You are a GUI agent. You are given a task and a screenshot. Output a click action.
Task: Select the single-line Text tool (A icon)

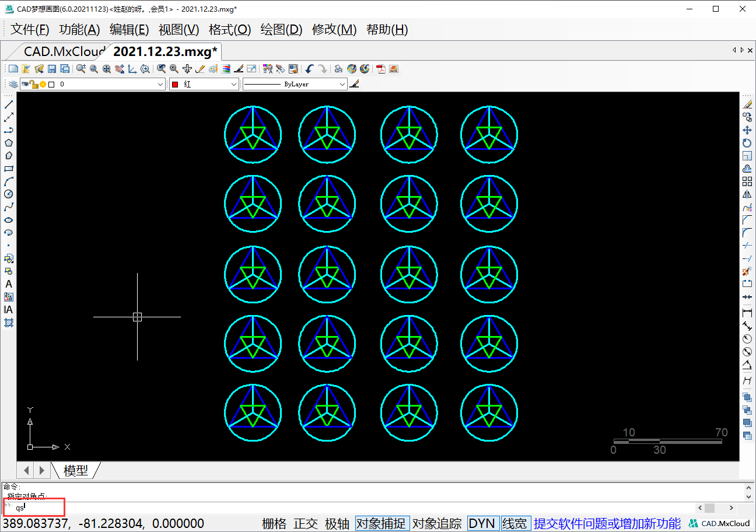[x=9, y=284]
